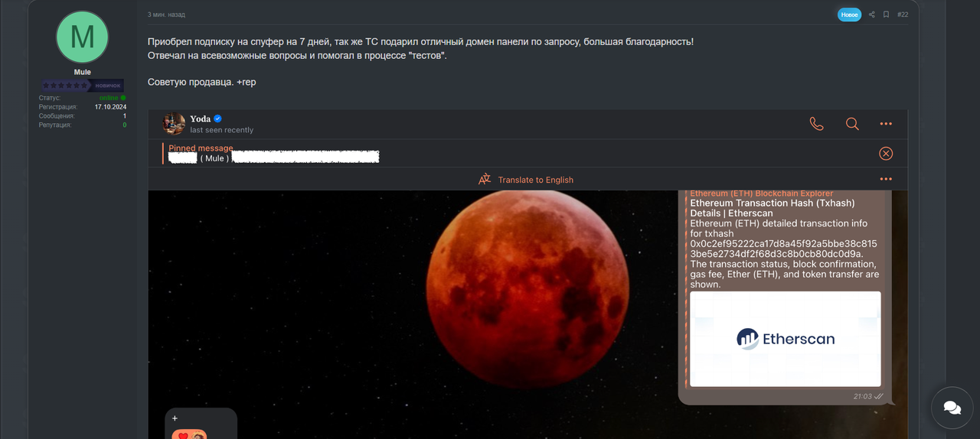
Task: Click the '3 мин. назад' timestamp
Action: tap(166, 15)
